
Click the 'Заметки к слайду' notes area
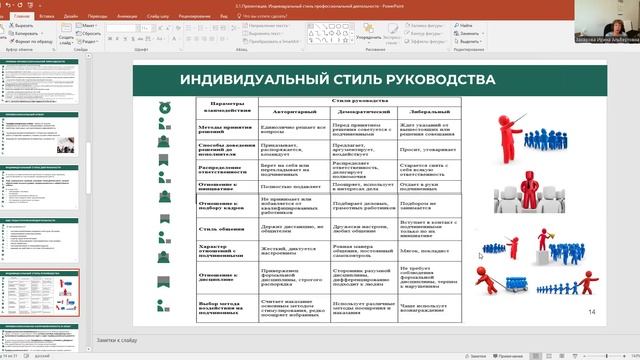(x=117, y=340)
